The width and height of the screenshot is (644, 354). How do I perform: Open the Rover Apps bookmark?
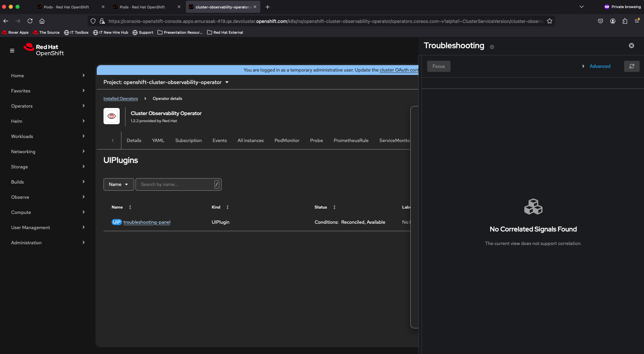tap(16, 32)
